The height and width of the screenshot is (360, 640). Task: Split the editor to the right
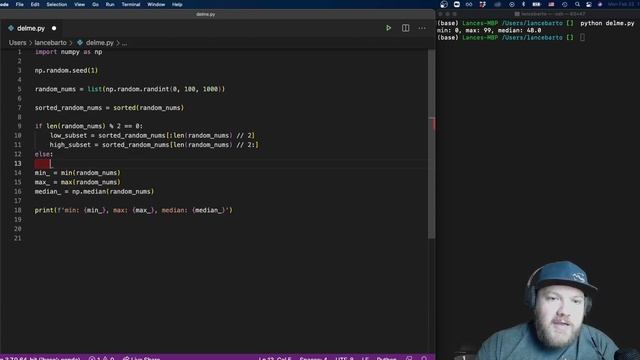tap(405, 28)
